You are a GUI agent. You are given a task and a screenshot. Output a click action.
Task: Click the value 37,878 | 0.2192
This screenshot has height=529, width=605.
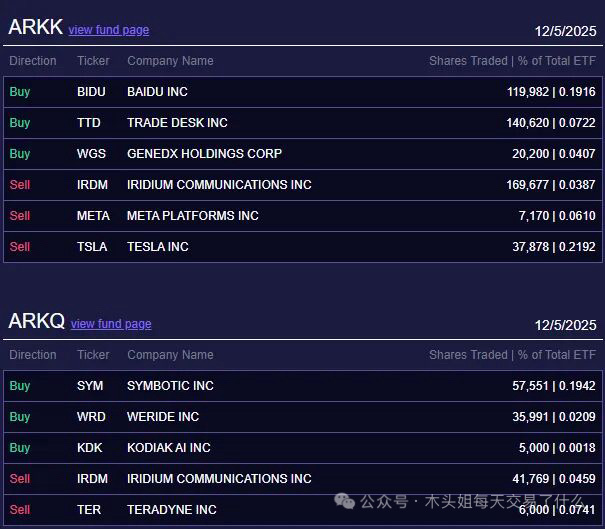click(x=554, y=247)
